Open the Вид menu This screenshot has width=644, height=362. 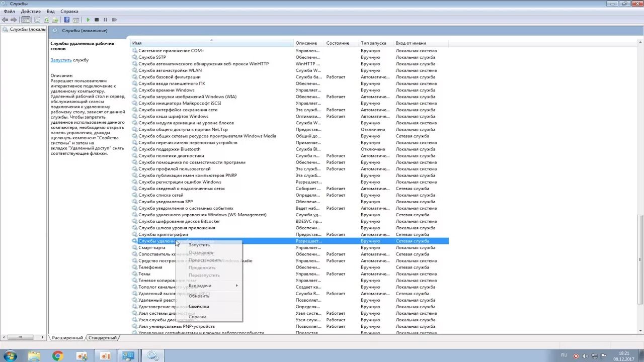[x=50, y=11]
